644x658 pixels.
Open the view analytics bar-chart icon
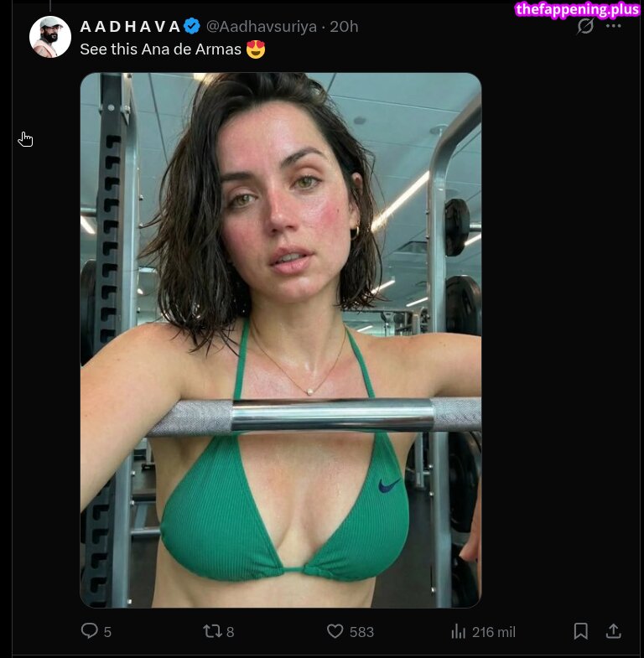pos(458,631)
